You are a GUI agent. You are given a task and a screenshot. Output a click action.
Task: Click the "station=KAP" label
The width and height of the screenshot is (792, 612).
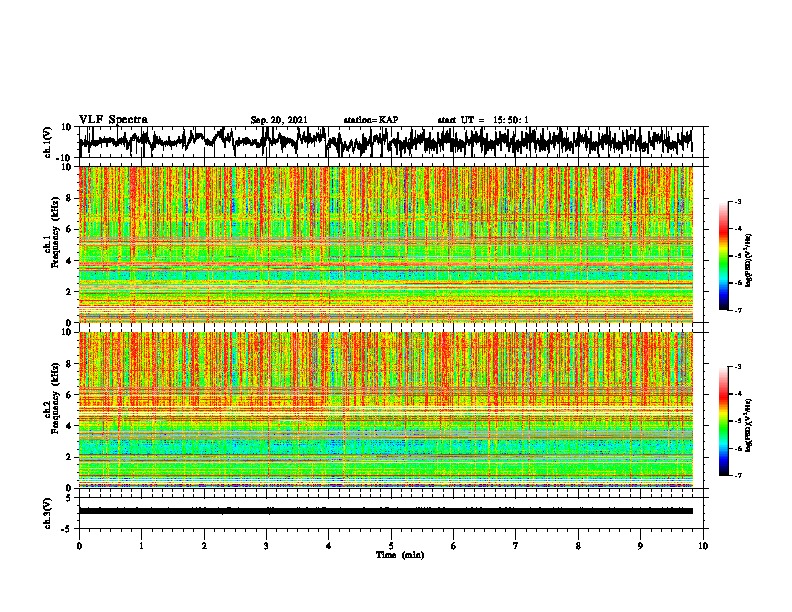pos(371,120)
